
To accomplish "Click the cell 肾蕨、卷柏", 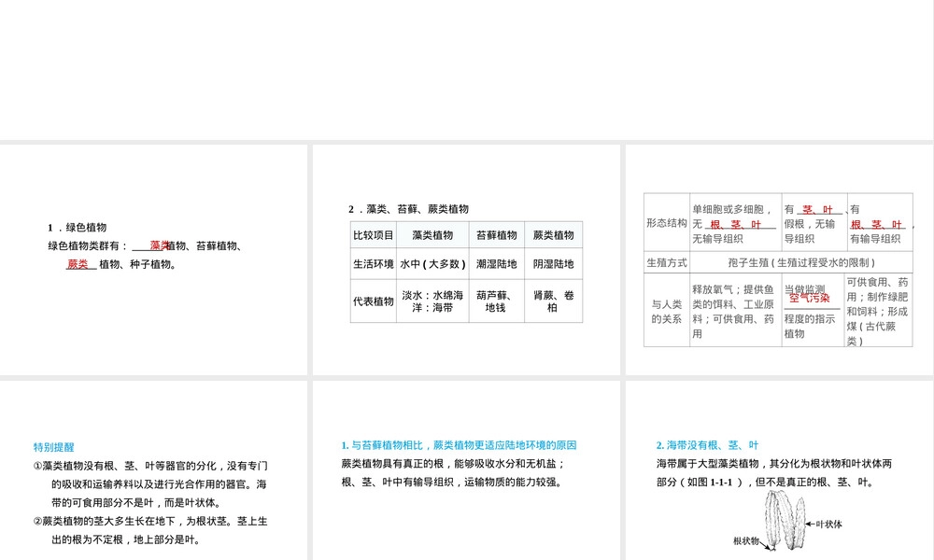I will click(x=553, y=301).
